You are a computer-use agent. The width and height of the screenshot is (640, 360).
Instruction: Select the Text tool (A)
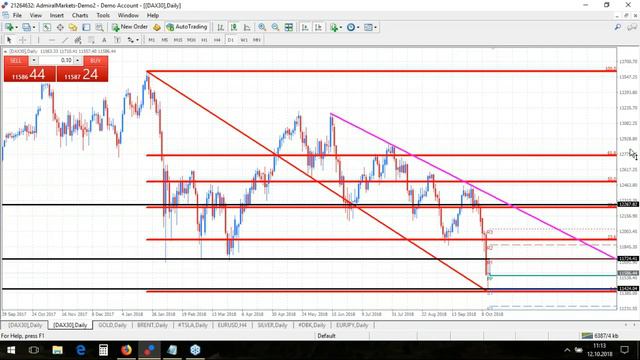click(104, 40)
